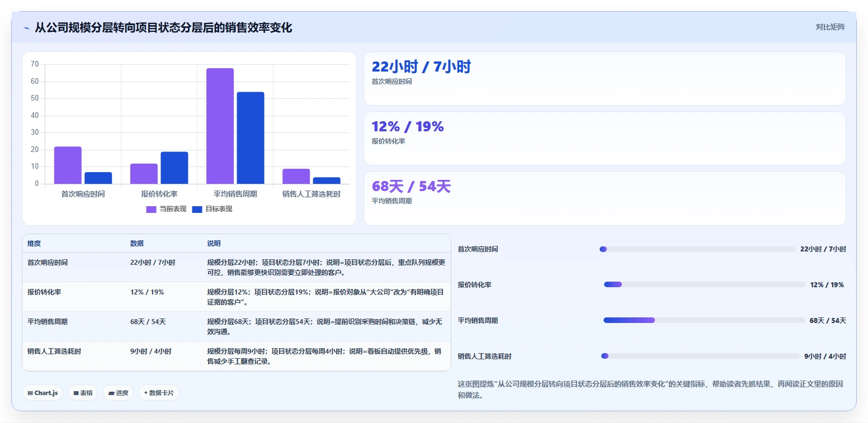The height and width of the screenshot is (423, 868).
Task: Click the 22小时 / 7小时 progress value
Action: click(x=823, y=249)
